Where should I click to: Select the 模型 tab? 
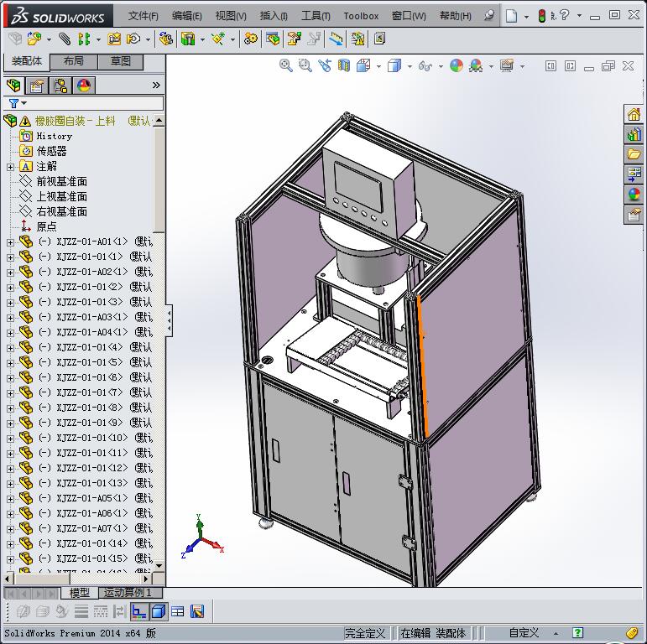click(80, 593)
